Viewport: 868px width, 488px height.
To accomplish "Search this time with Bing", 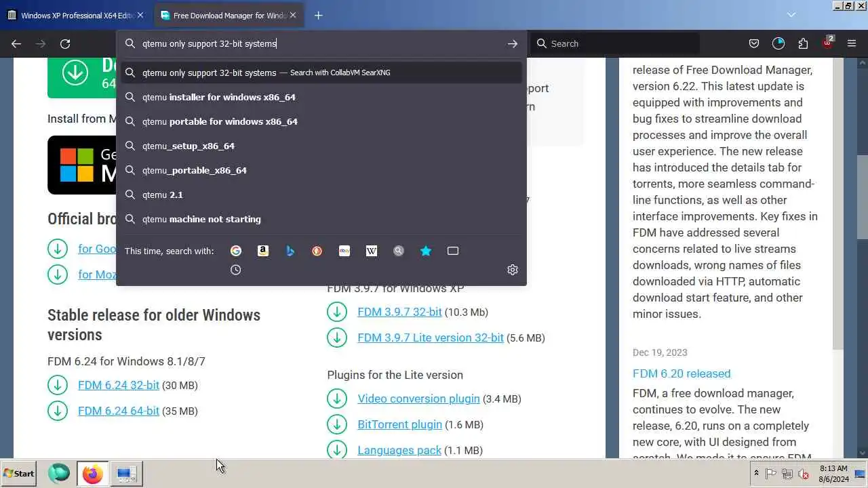I will click(x=290, y=251).
